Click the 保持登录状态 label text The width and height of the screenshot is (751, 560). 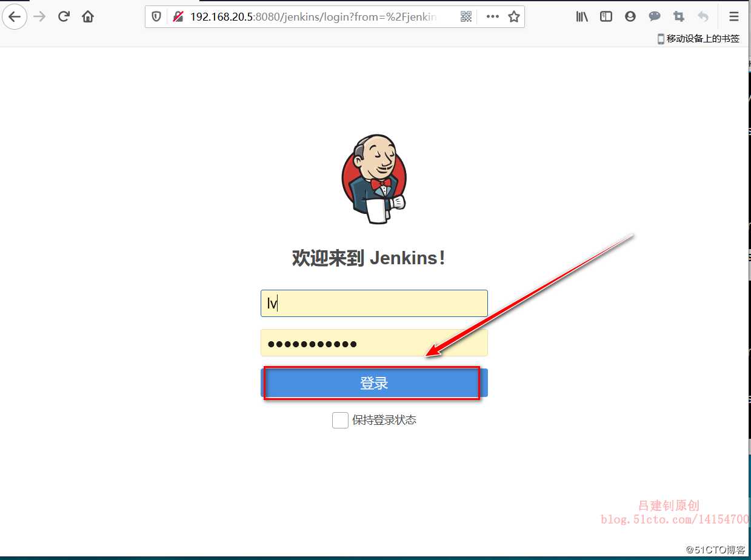[384, 420]
